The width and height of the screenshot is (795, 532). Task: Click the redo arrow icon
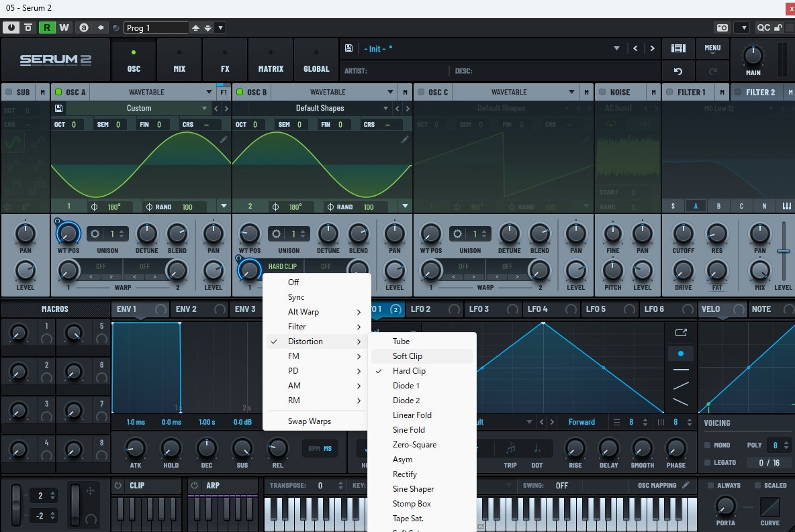713,71
